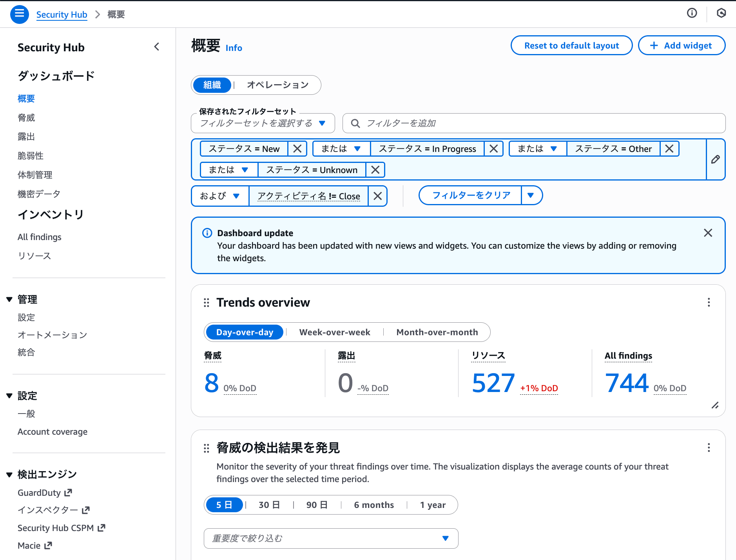The image size is (736, 560).
Task: Select the Month-over-month segment
Action: [437, 332]
